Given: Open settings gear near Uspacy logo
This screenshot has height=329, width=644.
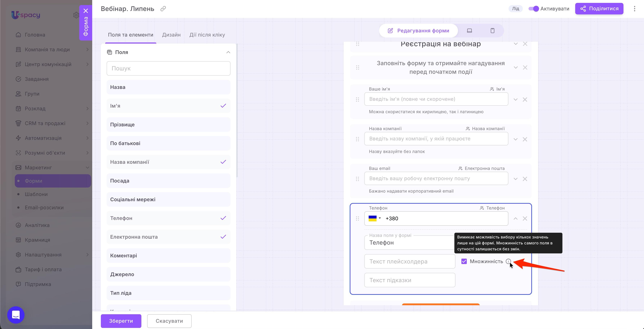Looking at the screenshot, I should coord(76,15).
